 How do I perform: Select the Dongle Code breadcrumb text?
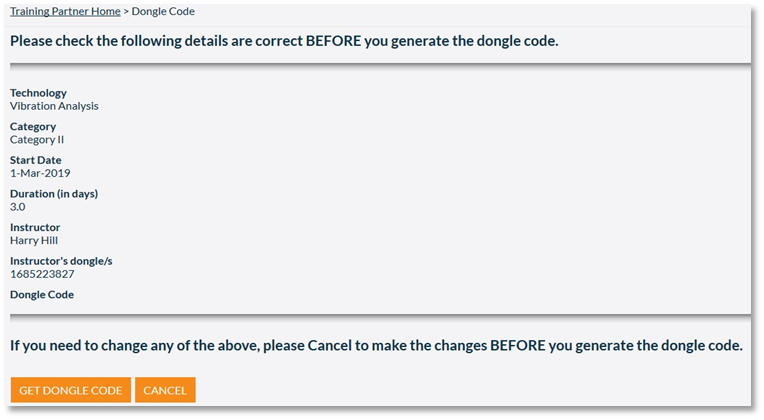tap(163, 11)
